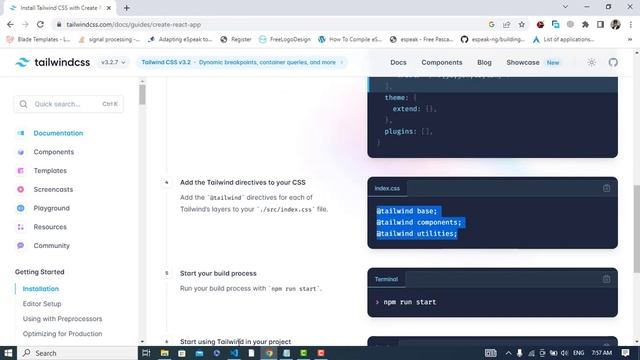
Task: Click the tailwindcss logo
Action: pos(53,62)
